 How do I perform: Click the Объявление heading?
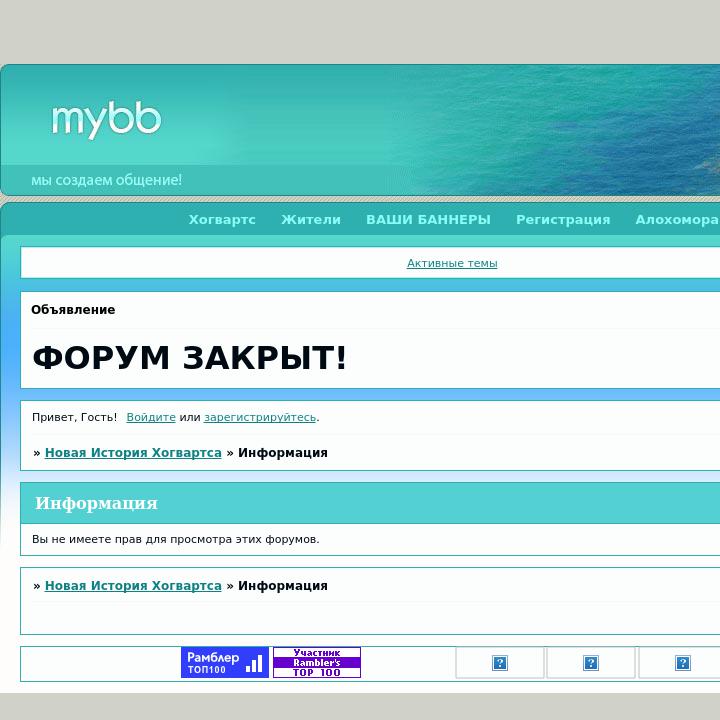(x=73, y=310)
